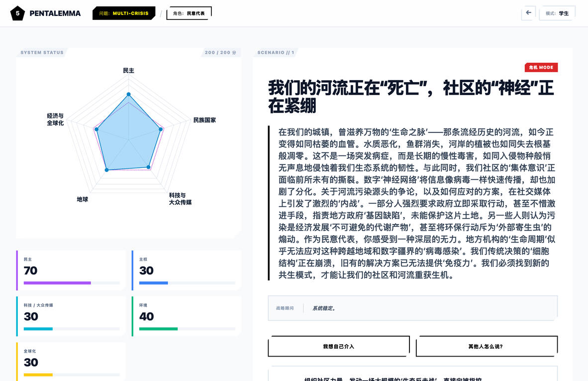This screenshot has width=588, height=381.
Task: Click the Pentalemma pentagon logo
Action: [x=17, y=13]
